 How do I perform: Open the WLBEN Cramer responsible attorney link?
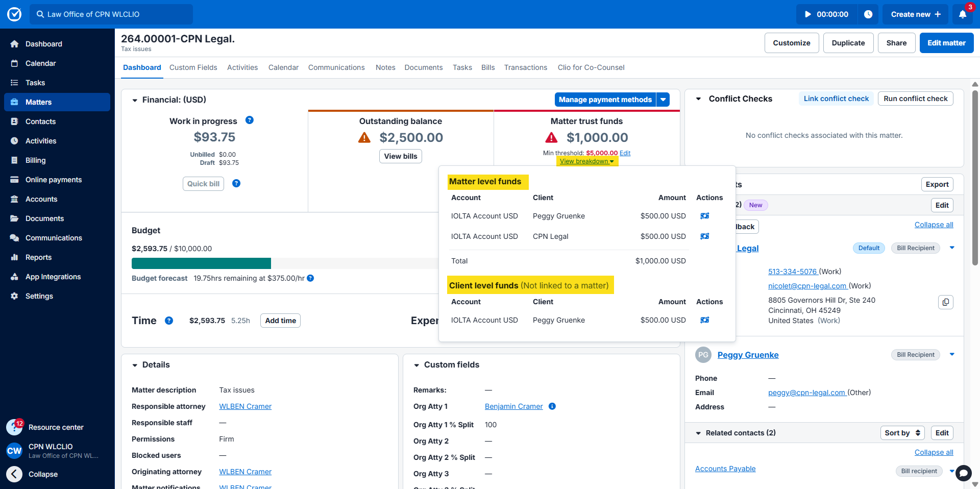click(x=245, y=406)
